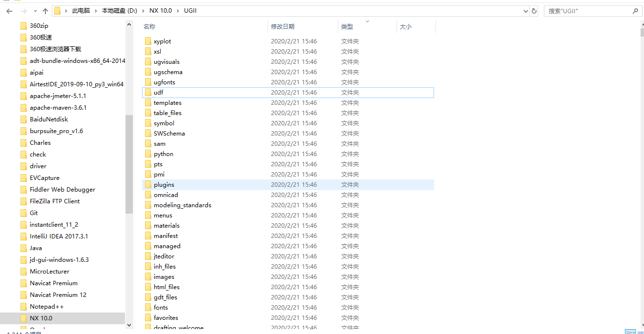Select the menus folder icon

(148, 215)
